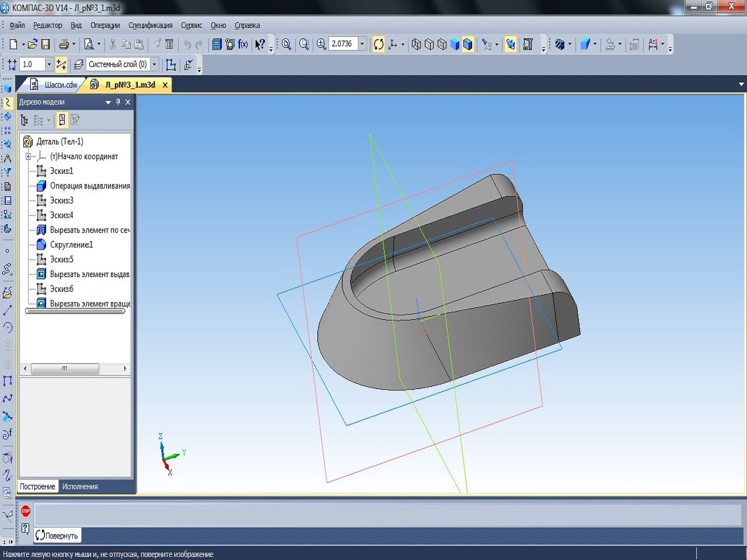Click the Print icon in toolbar
The image size is (747, 560).
pyautogui.click(x=64, y=44)
